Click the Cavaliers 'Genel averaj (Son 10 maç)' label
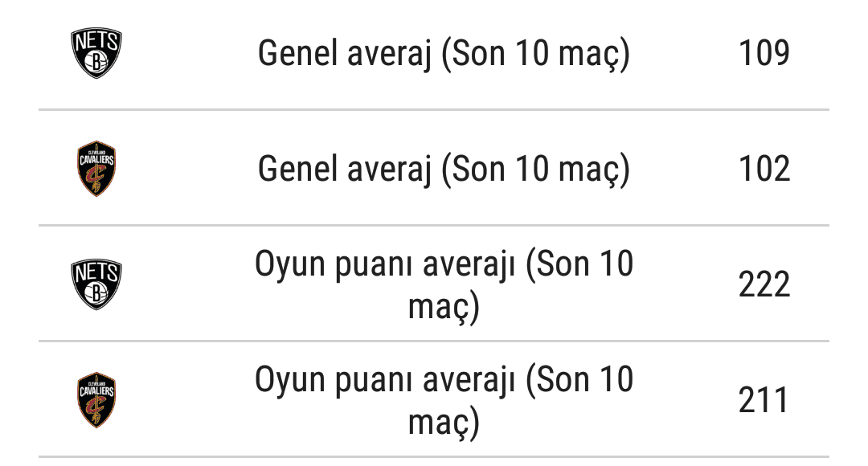 (444, 170)
